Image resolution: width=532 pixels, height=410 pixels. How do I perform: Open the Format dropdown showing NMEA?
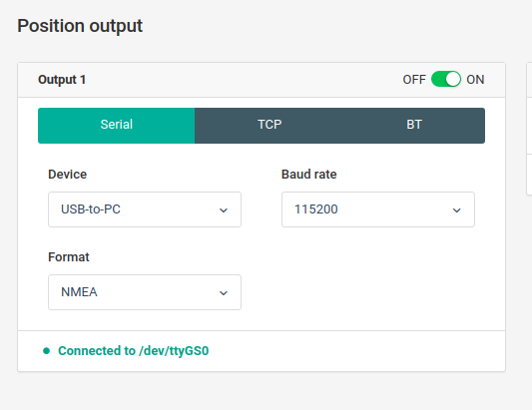[145, 292]
